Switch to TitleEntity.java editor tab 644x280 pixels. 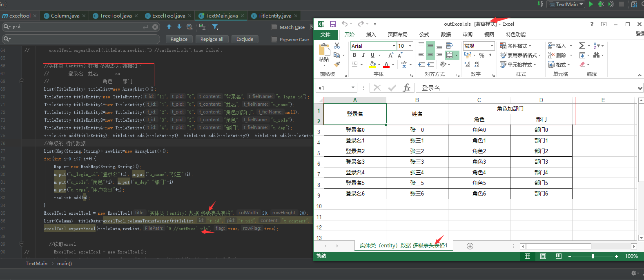coord(275,16)
